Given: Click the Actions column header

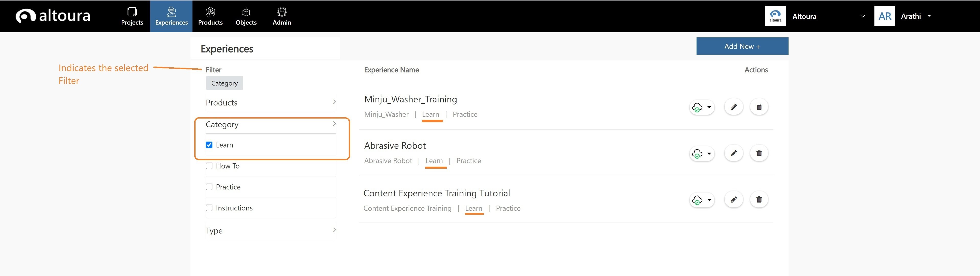Looking at the screenshot, I should click(756, 70).
